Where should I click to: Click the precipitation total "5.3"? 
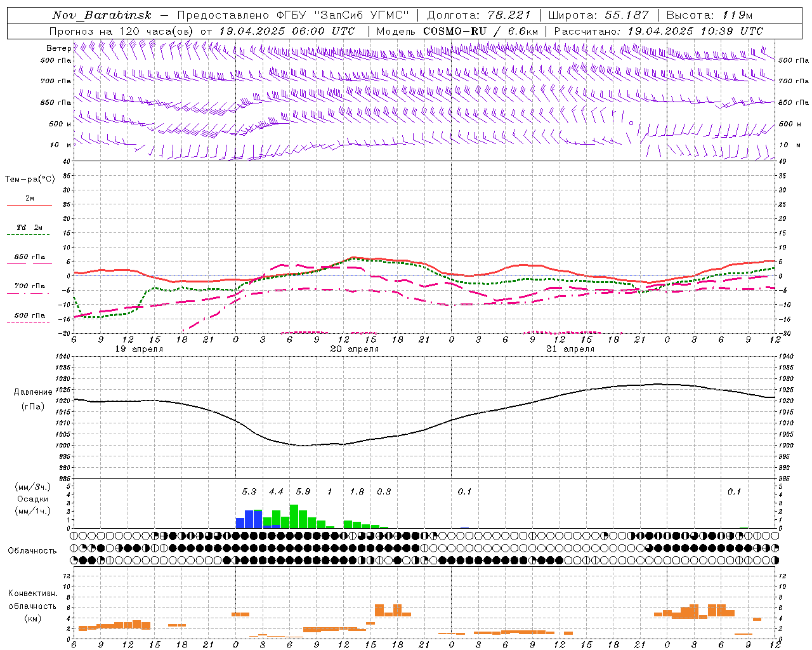pos(249,491)
